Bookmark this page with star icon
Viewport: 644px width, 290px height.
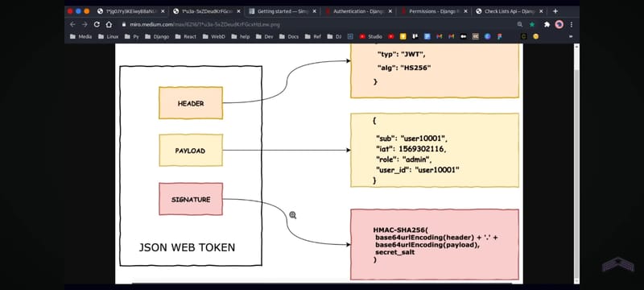point(532,25)
